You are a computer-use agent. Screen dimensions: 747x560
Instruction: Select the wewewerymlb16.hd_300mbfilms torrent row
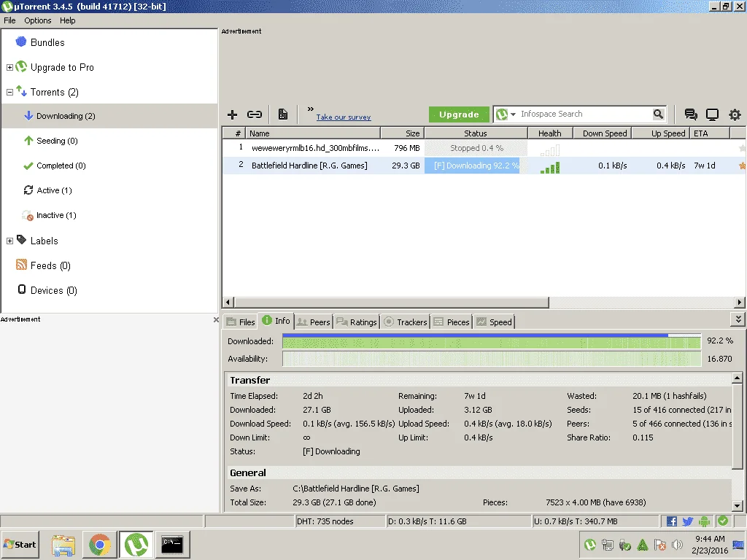coord(484,148)
